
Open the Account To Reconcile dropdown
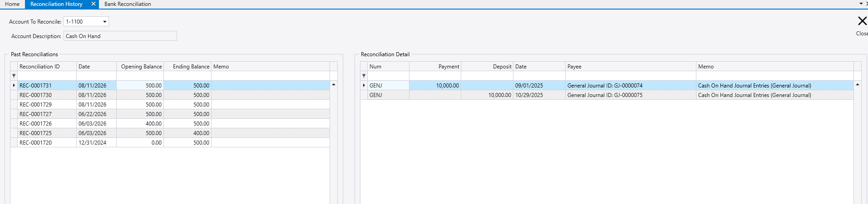104,22
